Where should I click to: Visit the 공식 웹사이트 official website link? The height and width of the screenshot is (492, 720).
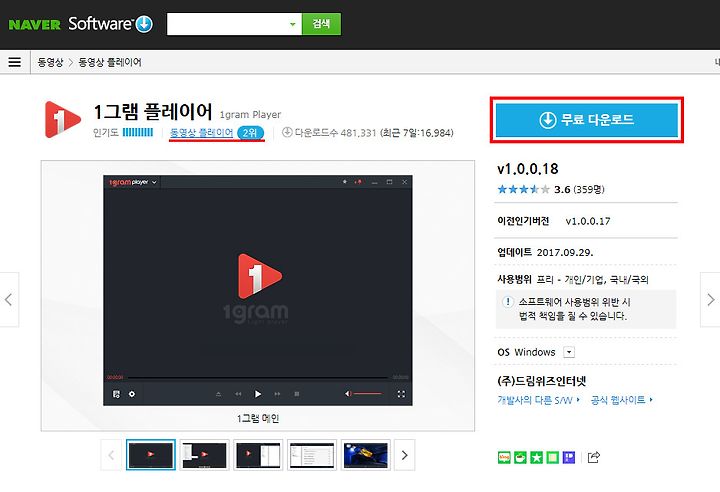(621, 400)
